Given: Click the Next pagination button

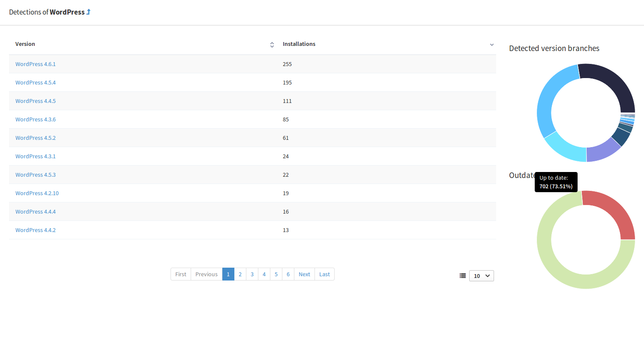Looking at the screenshot, I should point(304,275).
